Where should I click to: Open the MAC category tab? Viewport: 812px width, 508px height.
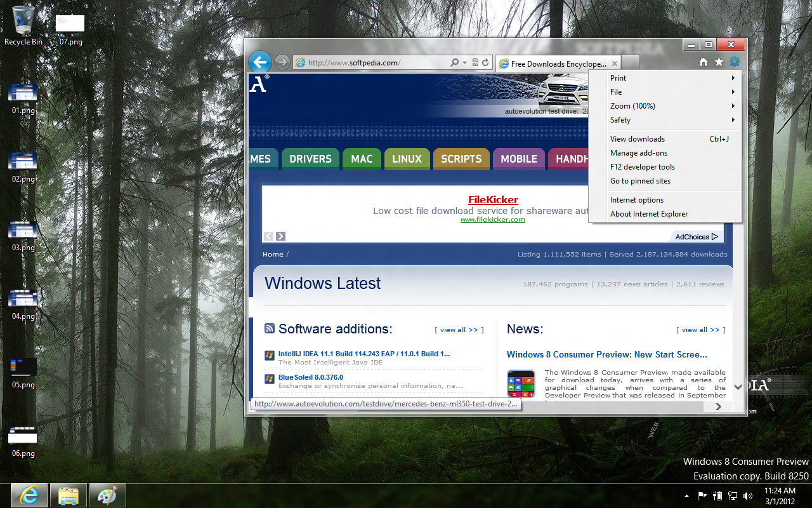pos(362,159)
